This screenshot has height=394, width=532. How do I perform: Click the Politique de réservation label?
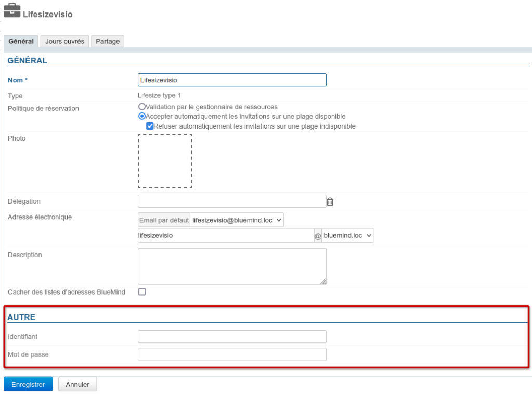[44, 108]
